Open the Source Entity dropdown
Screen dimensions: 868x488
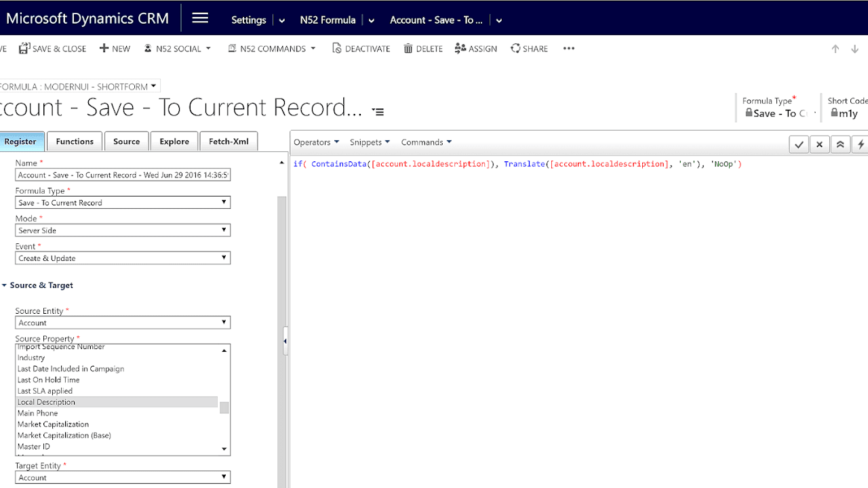tap(123, 323)
